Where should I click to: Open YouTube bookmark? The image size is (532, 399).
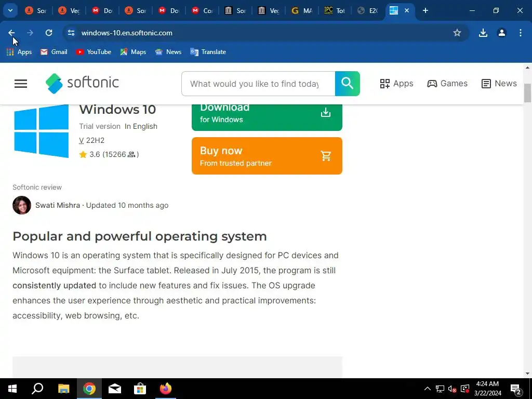click(94, 52)
